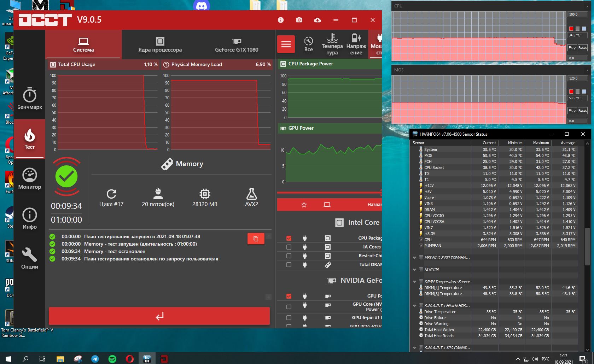Image resolution: width=594 pixels, height=364 pixels.
Task: Open Windows taskbar search
Action: coord(25,359)
